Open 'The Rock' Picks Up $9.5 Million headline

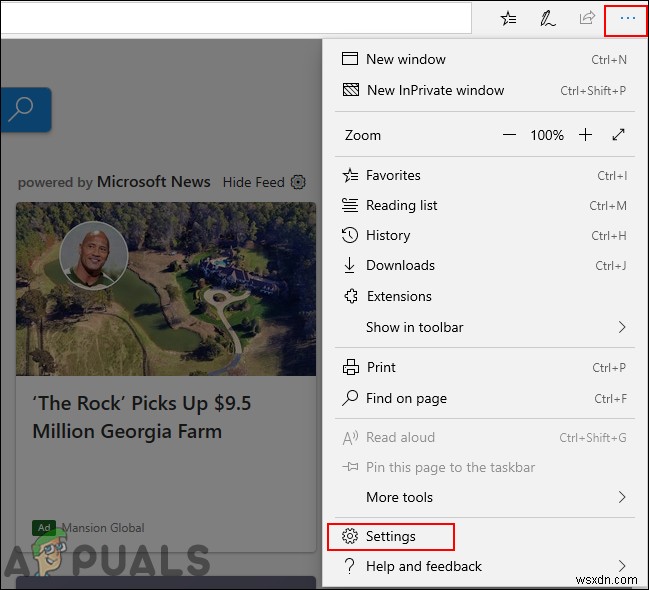tap(142, 417)
